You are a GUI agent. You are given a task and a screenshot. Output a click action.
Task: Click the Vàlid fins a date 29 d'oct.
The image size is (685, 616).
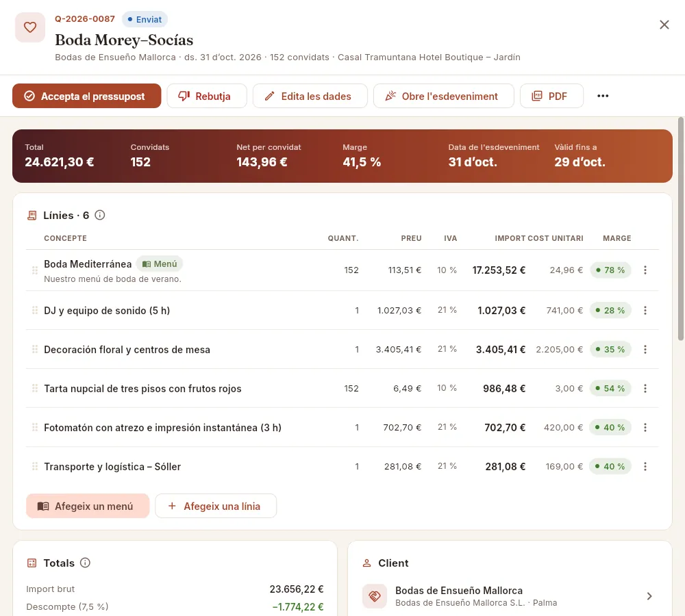(x=580, y=162)
